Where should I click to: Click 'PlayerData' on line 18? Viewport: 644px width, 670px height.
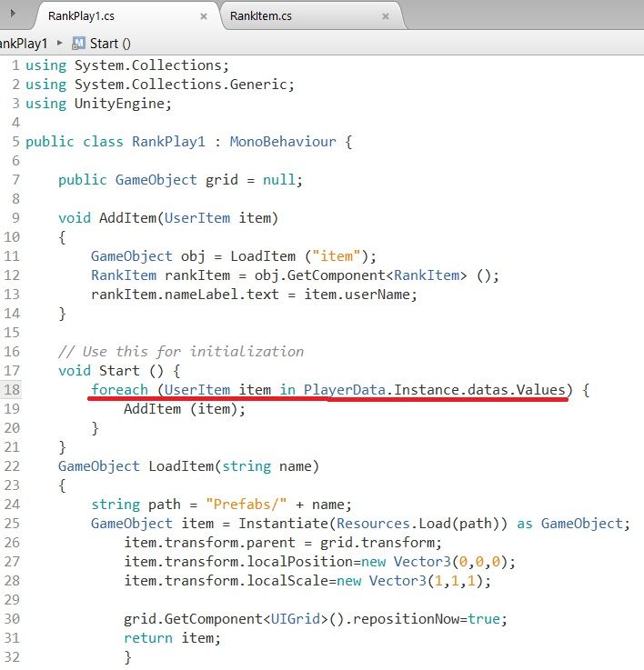[345, 390]
